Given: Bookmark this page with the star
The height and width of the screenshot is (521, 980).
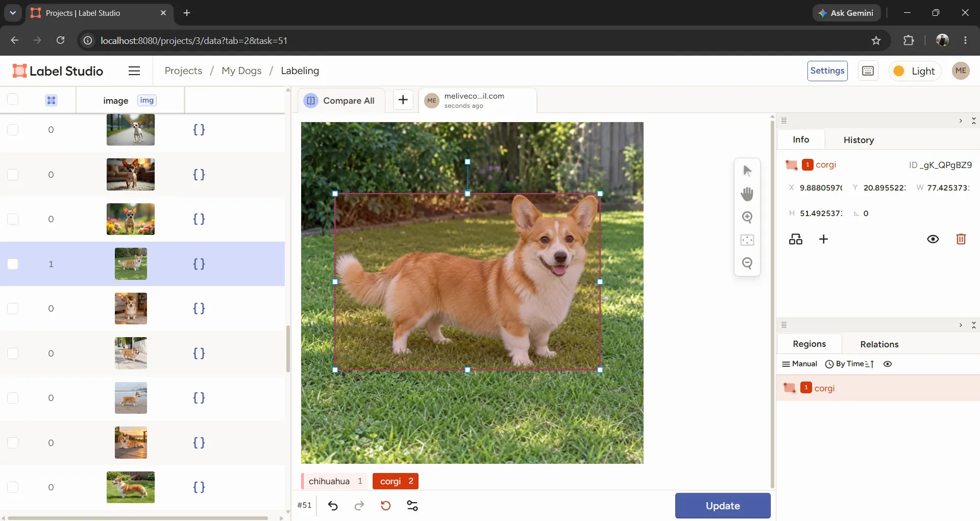Looking at the screenshot, I should [x=876, y=40].
